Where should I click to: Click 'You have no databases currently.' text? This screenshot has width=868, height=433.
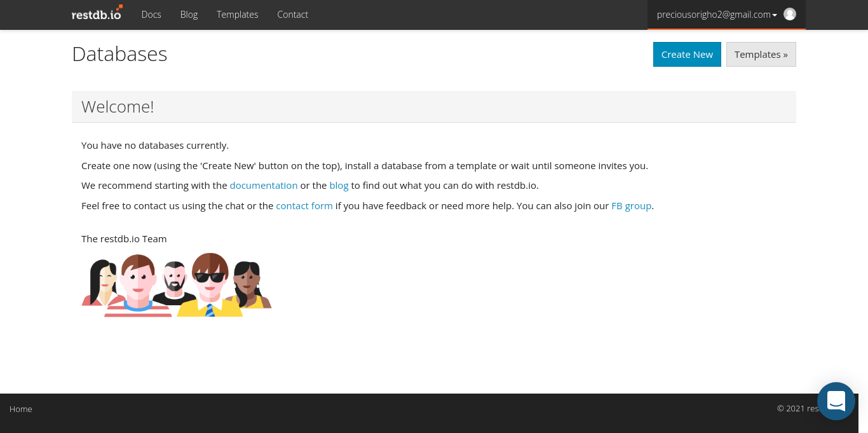155,146
